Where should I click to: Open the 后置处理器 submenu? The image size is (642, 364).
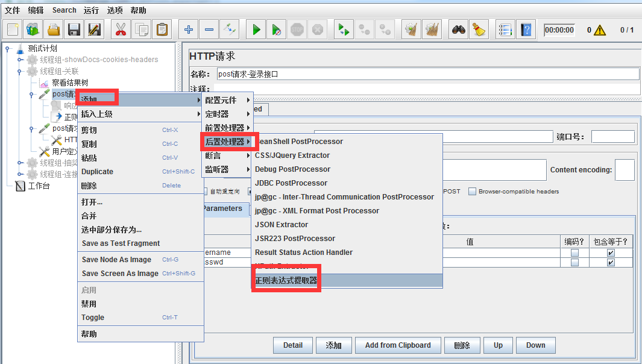(227, 142)
